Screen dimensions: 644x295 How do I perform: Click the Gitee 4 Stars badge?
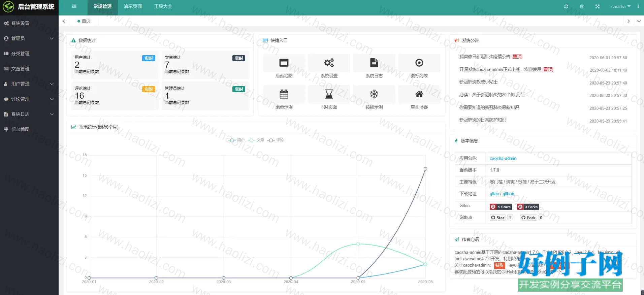(x=501, y=207)
